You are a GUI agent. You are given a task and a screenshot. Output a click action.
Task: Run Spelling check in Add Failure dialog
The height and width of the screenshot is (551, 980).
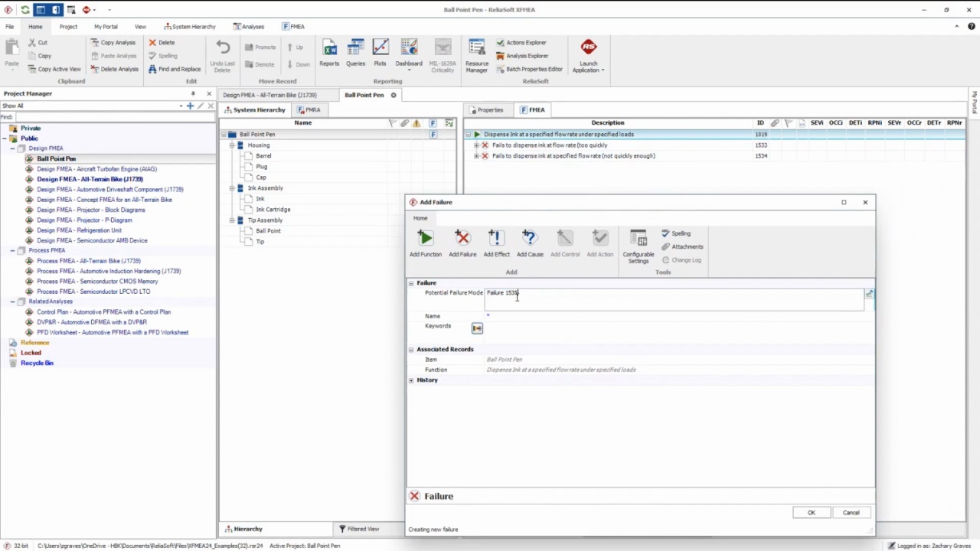(676, 233)
